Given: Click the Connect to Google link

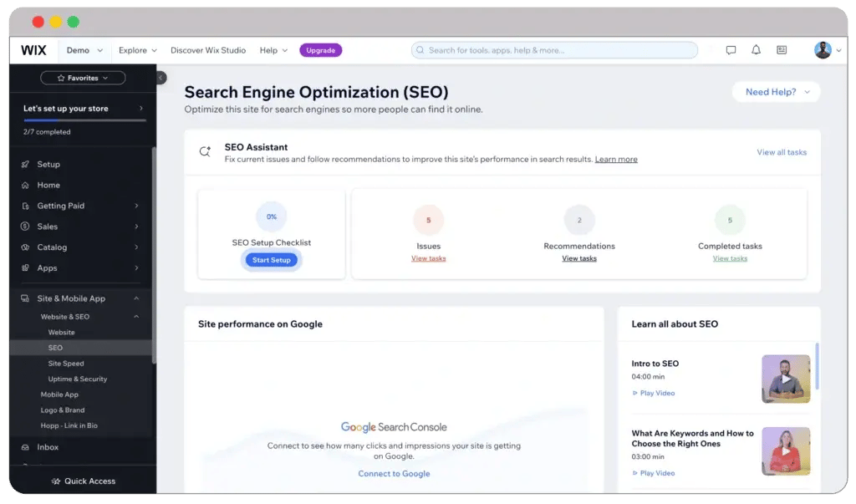Looking at the screenshot, I should pos(394,474).
